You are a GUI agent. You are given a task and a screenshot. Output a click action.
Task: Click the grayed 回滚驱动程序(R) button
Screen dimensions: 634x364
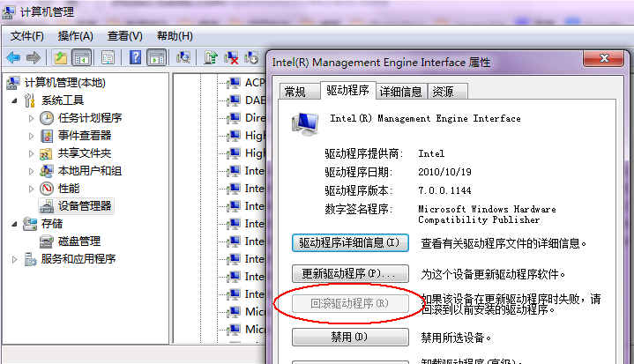coord(350,303)
